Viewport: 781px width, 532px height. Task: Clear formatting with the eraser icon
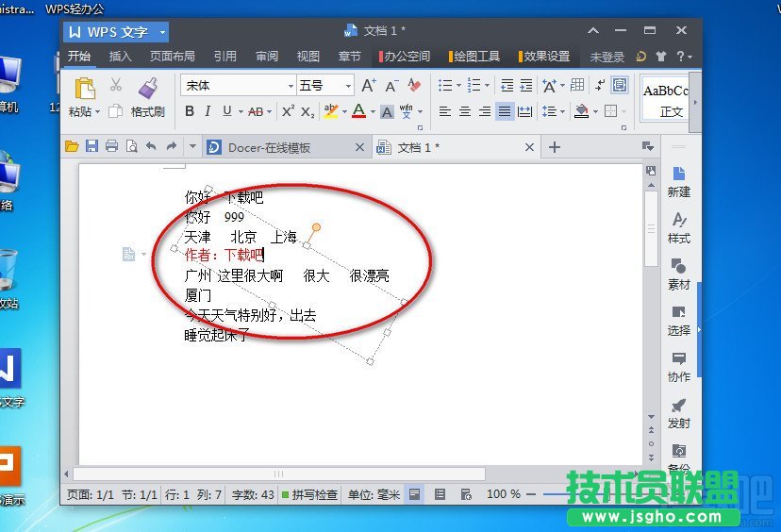(414, 85)
